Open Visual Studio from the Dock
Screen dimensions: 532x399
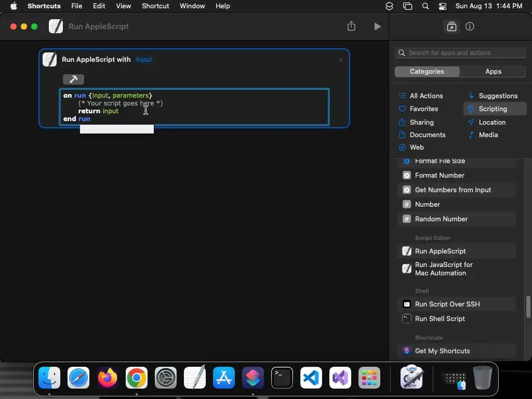(x=340, y=378)
